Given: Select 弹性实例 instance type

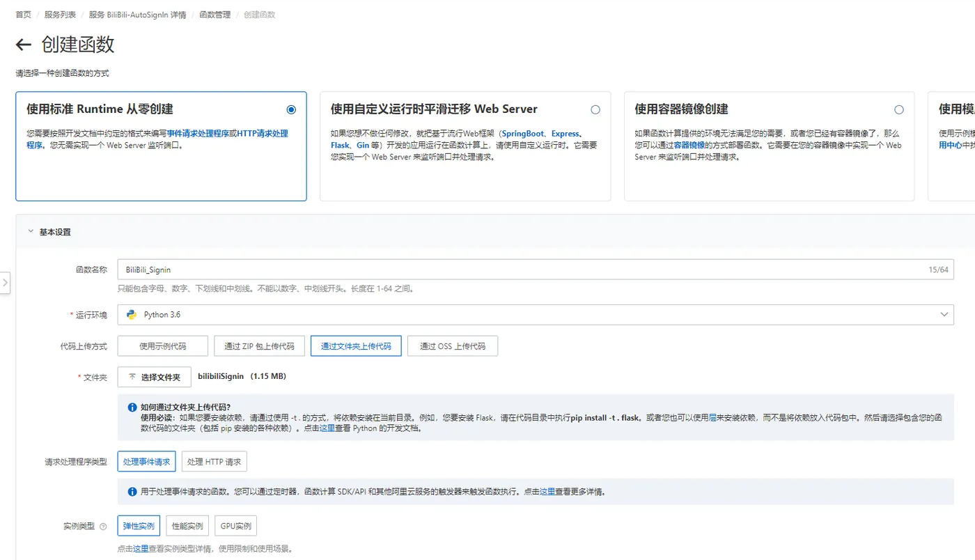Looking at the screenshot, I should [139, 526].
